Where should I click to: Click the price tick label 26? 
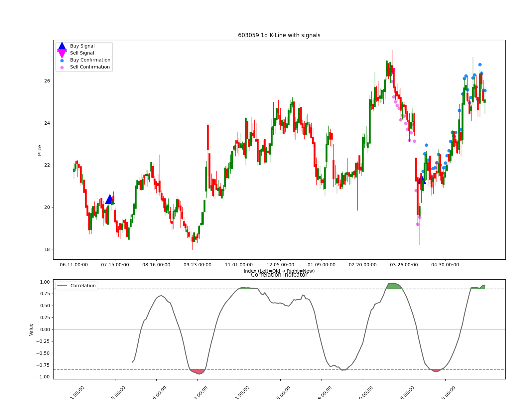(x=47, y=81)
